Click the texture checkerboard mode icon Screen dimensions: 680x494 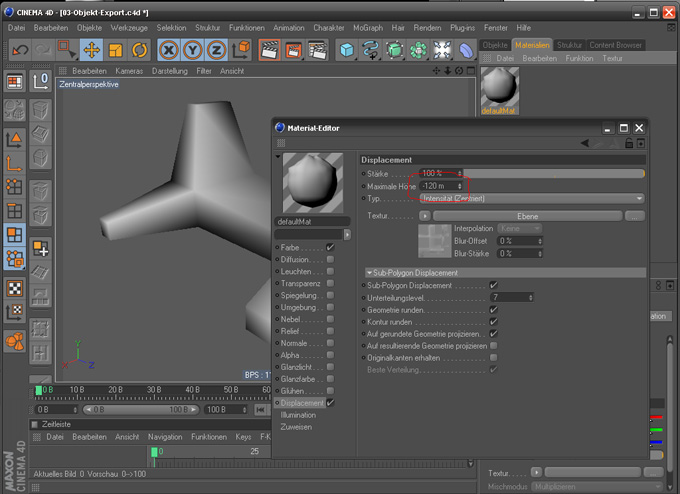click(x=15, y=288)
